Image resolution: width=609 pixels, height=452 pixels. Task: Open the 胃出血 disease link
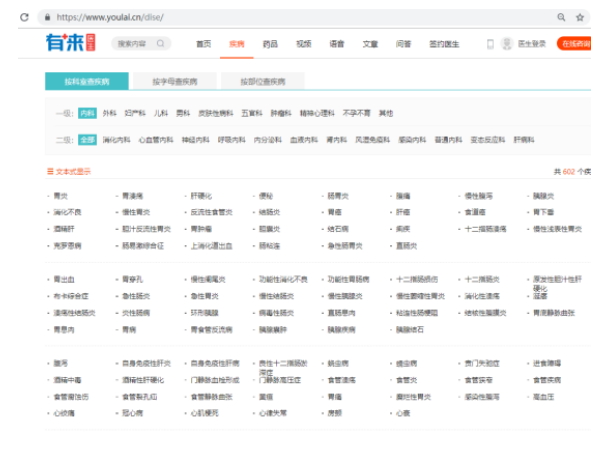click(62, 279)
